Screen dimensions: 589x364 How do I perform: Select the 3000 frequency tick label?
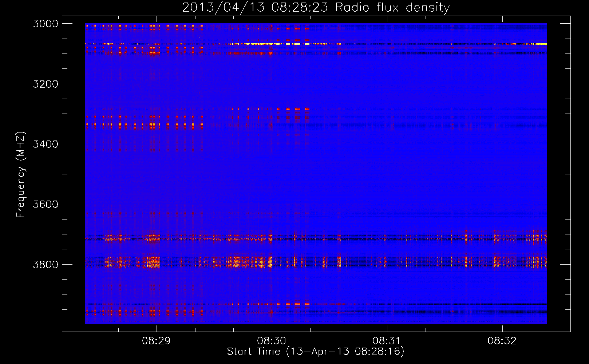[x=46, y=24]
